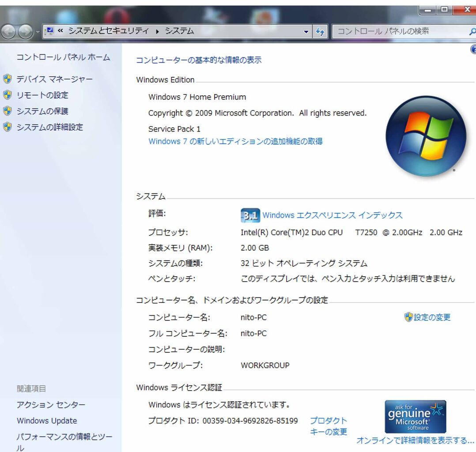Click the genuine Microsoft software badge
The image size is (476, 452).
click(x=415, y=417)
